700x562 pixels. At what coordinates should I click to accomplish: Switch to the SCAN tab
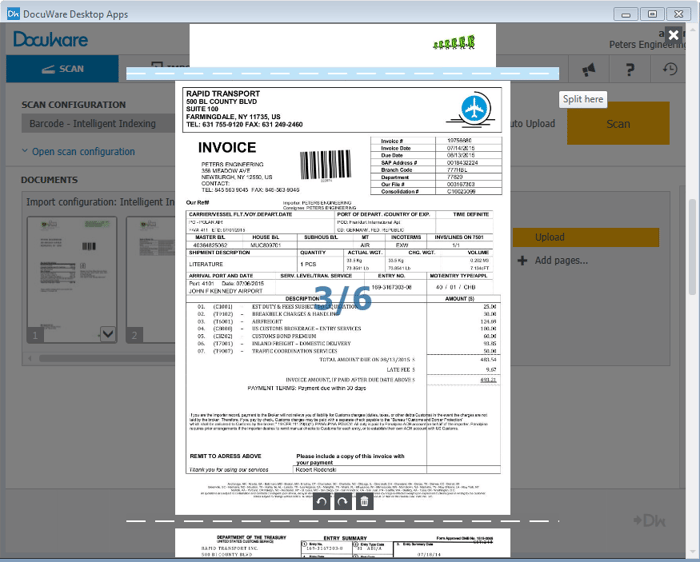63,69
